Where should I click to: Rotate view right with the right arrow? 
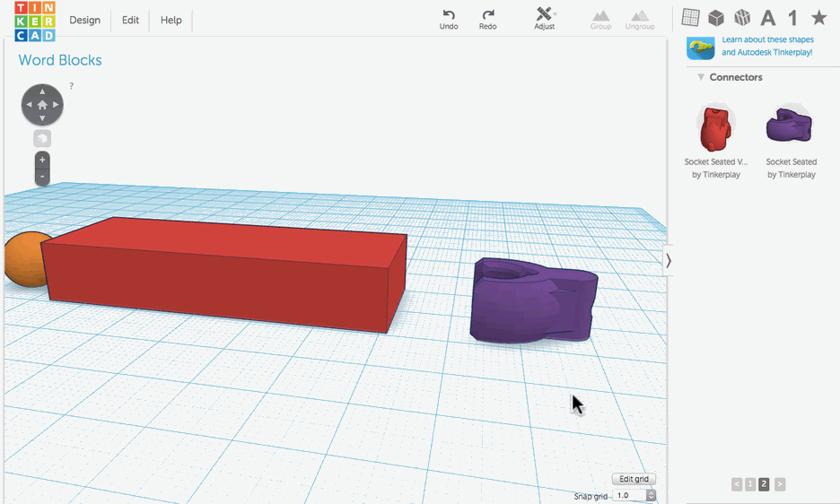(56, 105)
